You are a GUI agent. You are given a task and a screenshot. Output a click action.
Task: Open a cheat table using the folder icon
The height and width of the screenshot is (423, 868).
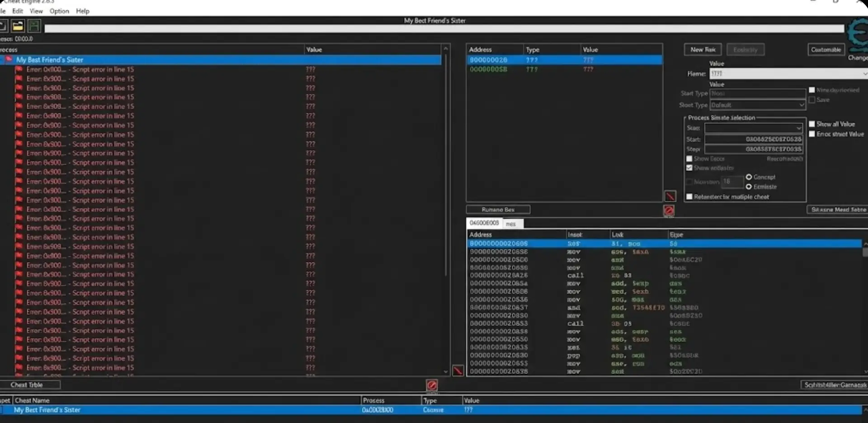(x=17, y=26)
